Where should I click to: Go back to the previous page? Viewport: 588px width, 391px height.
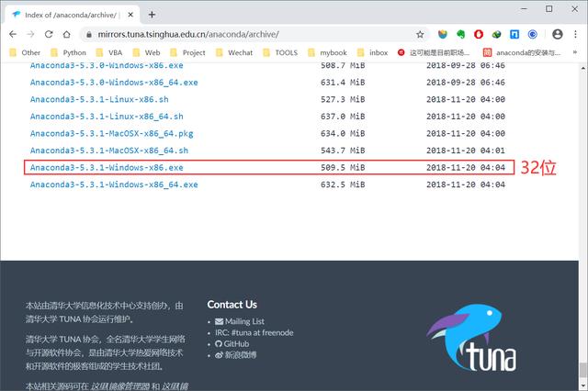tap(13, 35)
